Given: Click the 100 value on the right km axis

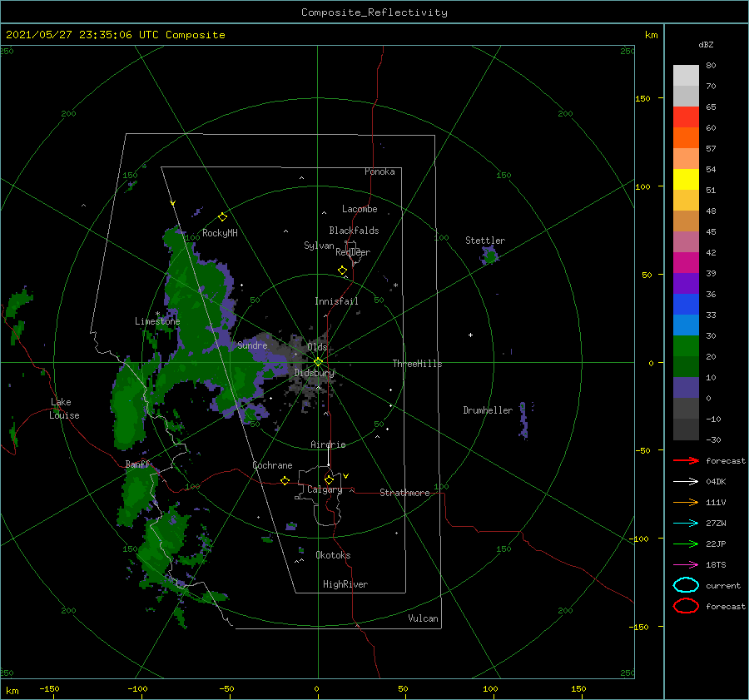Looking at the screenshot, I should pyautogui.click(x=642, y=186).
